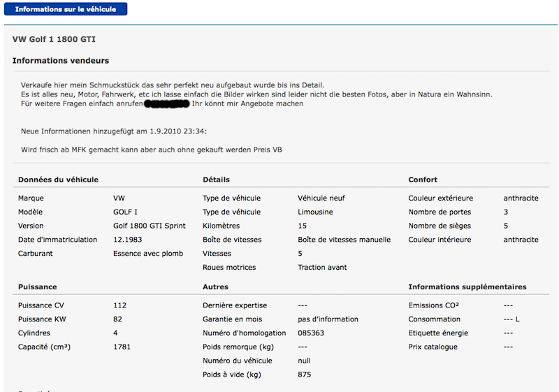
Task: Click the 'Boîte de vitesses manuelle' value
Action: coord(344,240)
